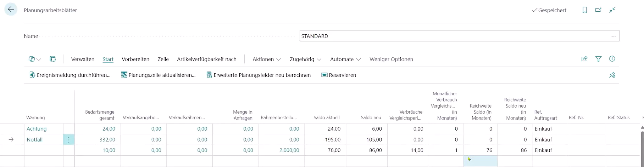Image resolution: width=644 pixels, height=167 pixels.
Task: Open the Name lookup ellipsis
Action: click(x=614, y=36)
